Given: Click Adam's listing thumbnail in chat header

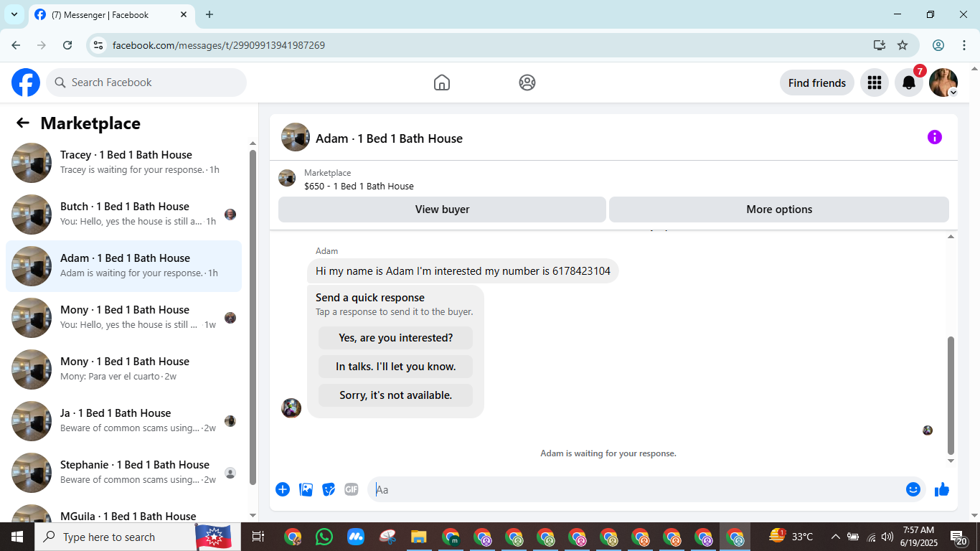Looking at the screenshot, I should click(x=296, y=137).
